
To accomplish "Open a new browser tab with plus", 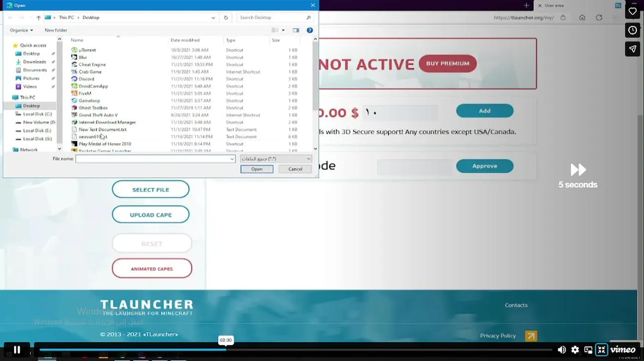I will click(526, 6).
